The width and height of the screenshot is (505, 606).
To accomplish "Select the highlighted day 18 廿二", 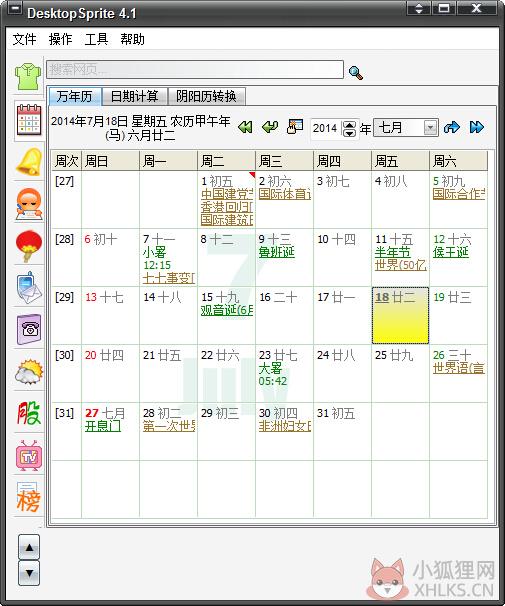I will [400, 315].
